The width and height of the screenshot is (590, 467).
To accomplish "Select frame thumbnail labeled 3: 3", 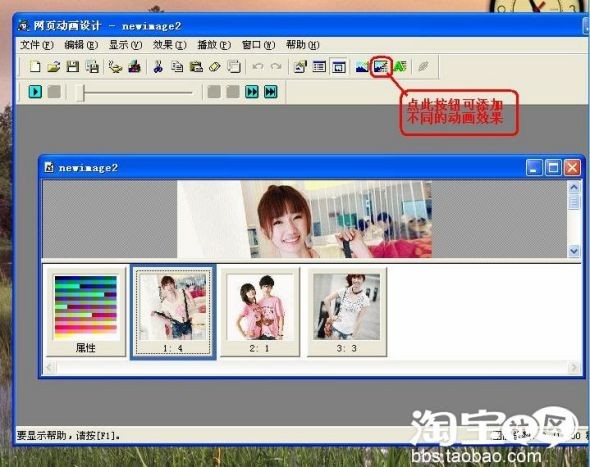I will [347, 312].
